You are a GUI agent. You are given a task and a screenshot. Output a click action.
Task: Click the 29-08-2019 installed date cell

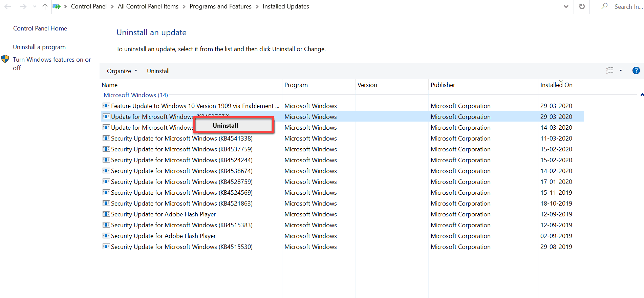[556, 247]
